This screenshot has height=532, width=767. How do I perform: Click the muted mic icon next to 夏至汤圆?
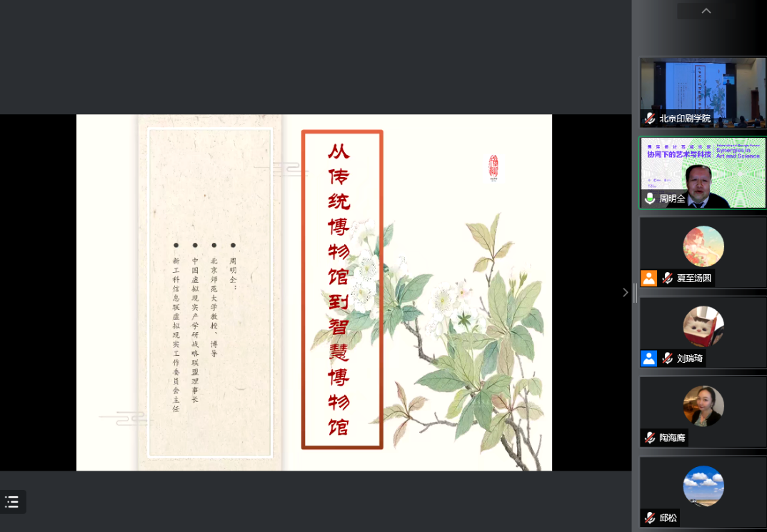click(668, 278)
